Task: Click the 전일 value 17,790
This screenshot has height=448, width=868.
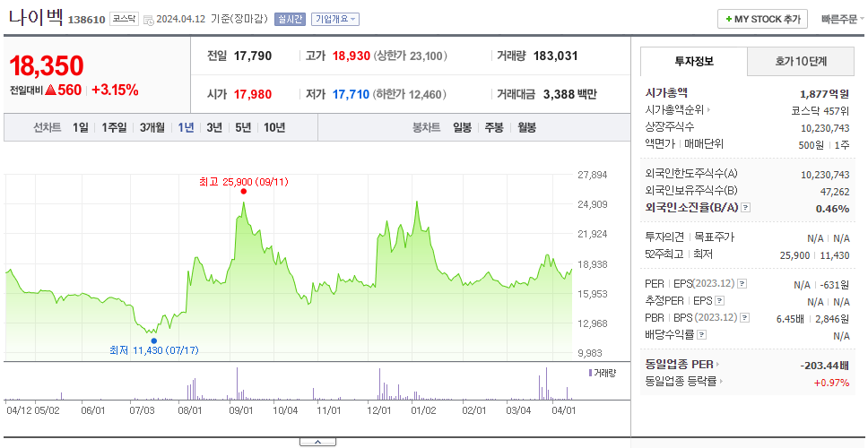Action: pyautogui.click(x=253, y=56)
